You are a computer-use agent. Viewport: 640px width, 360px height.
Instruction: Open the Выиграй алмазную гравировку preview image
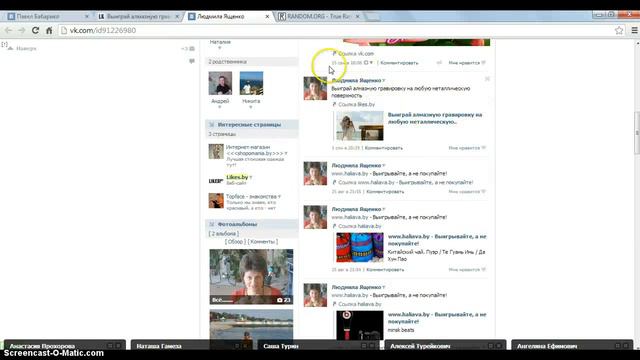coord(360,126)
